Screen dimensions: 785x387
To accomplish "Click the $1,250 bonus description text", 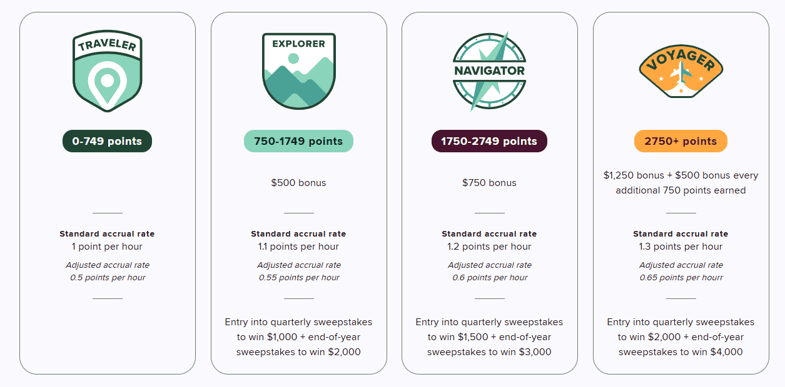I will pos(681,183).
